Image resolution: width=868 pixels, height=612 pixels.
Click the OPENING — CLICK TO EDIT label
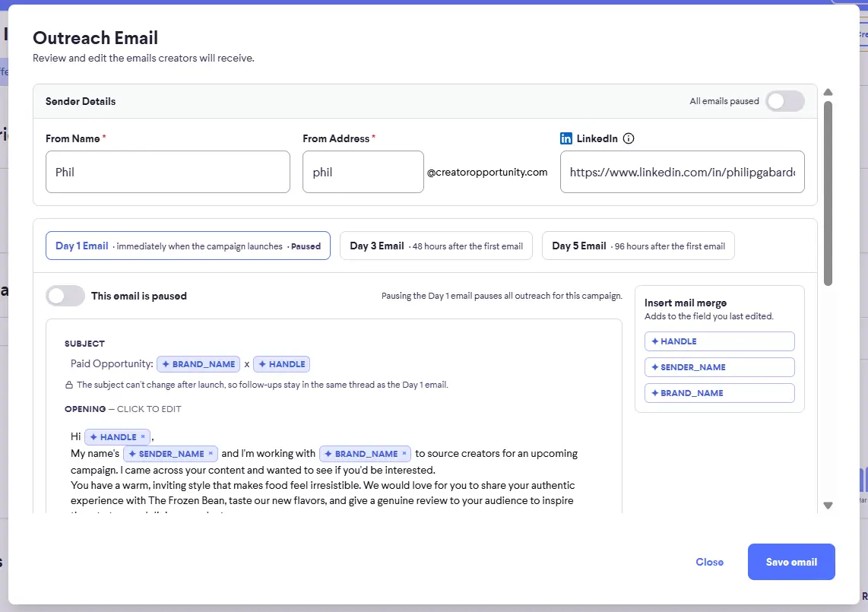pyautogui.click(x=123, y=409)
